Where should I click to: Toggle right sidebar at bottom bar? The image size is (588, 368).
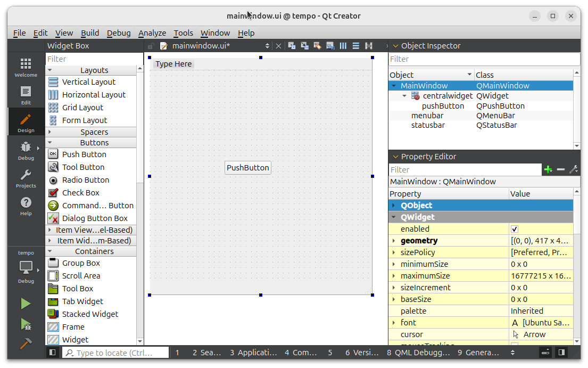point(561,352)
